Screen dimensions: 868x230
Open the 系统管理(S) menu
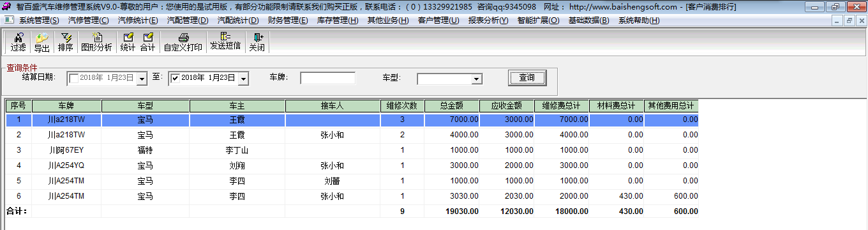(39, 20)
